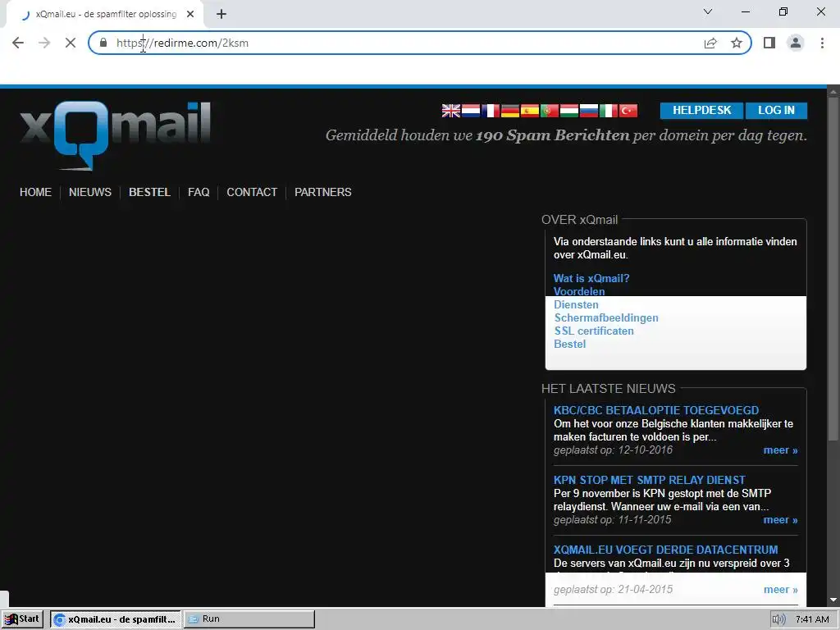Open the browser side panel
This screenshot has height=630, width=840.
point(769,43)
